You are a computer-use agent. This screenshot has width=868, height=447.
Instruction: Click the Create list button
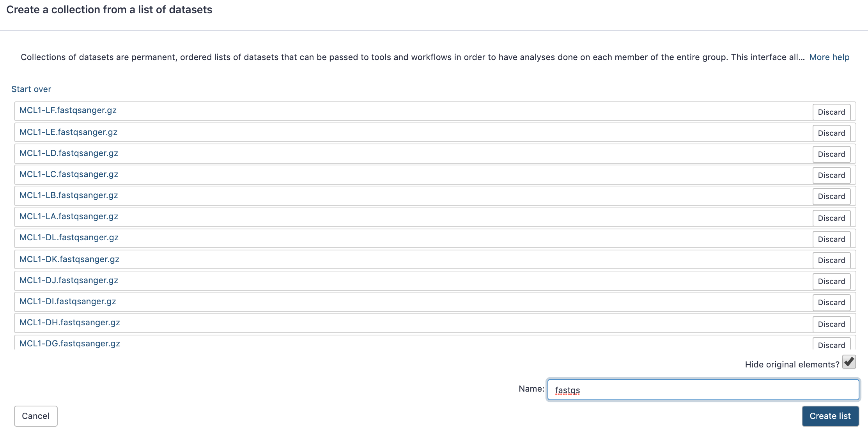click(x=830, y=416)
